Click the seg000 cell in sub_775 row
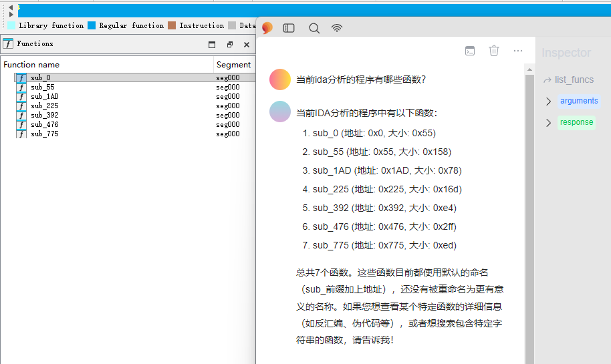 pos(228,134)
